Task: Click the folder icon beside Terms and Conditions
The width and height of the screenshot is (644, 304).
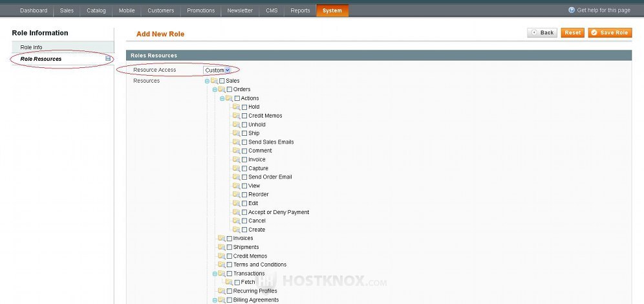Action: tap(222, 265)
